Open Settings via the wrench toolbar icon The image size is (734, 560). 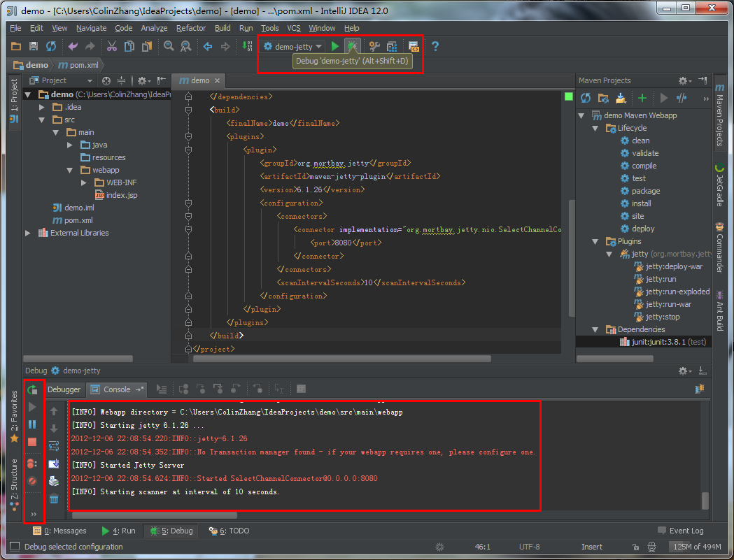(374, 46)
